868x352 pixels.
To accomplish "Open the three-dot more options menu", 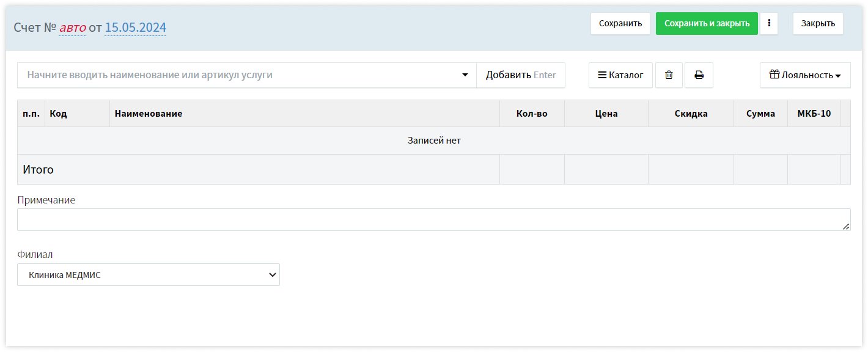I will (x=769, y=24).
